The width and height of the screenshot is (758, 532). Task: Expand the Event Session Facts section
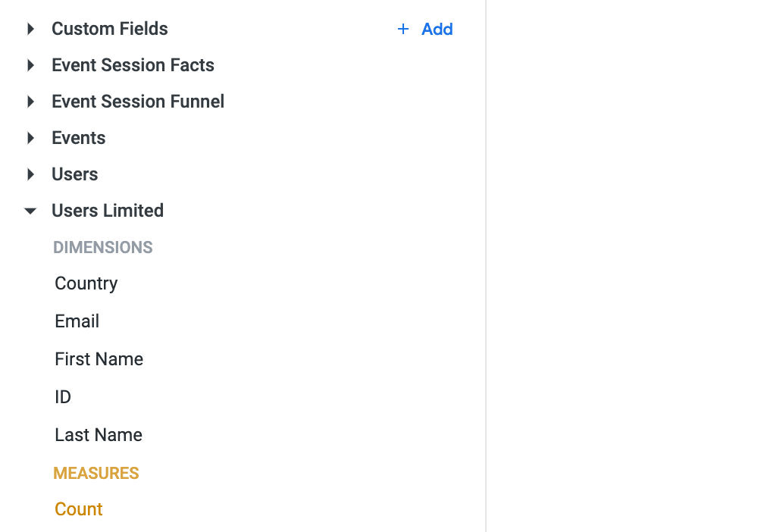point(30,65)
